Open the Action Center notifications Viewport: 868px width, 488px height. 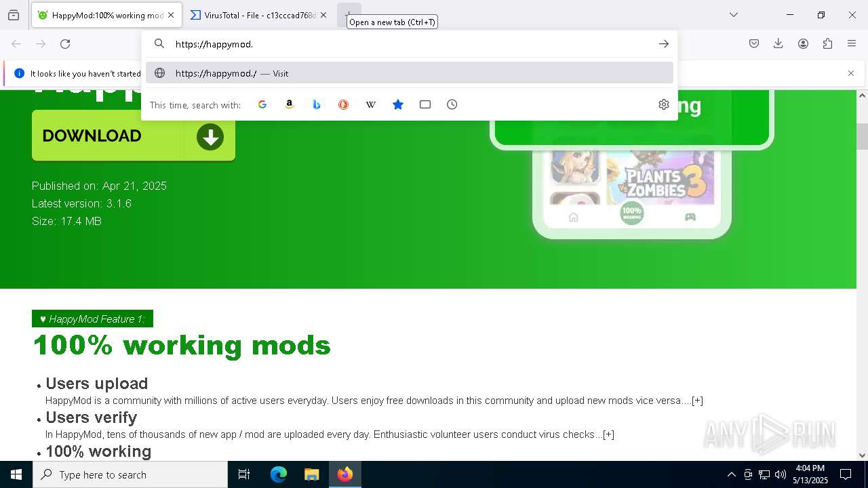click(x=846, y=474)
